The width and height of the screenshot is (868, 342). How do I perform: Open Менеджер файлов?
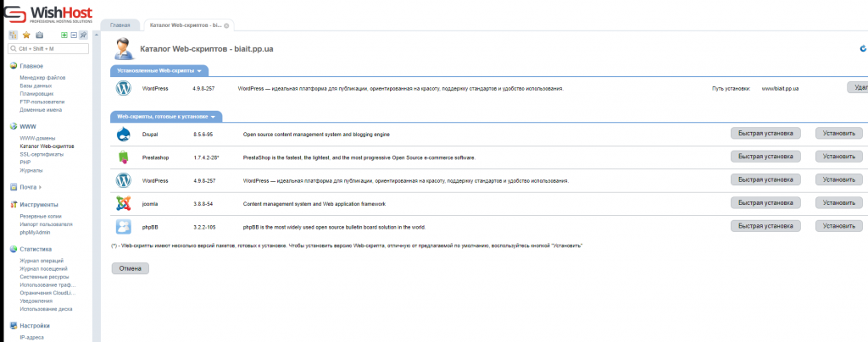pyautogui.click(x=42, y=78)
